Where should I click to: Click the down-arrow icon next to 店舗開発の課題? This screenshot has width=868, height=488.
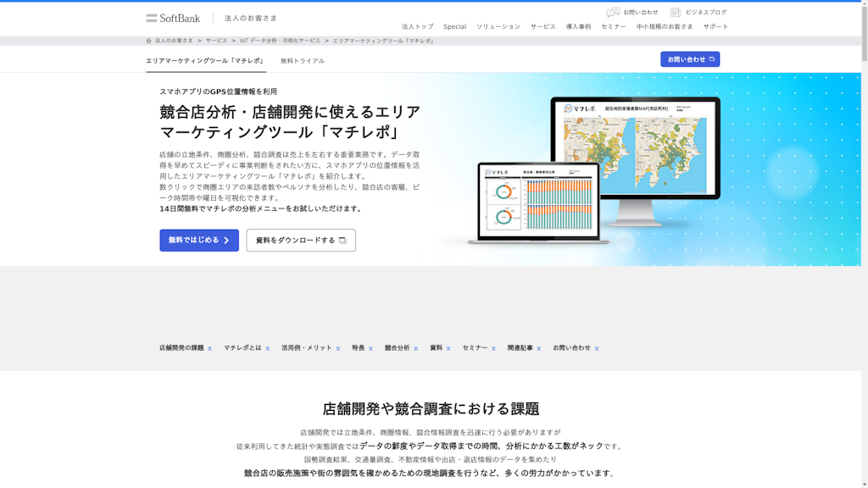coord(209,348)
